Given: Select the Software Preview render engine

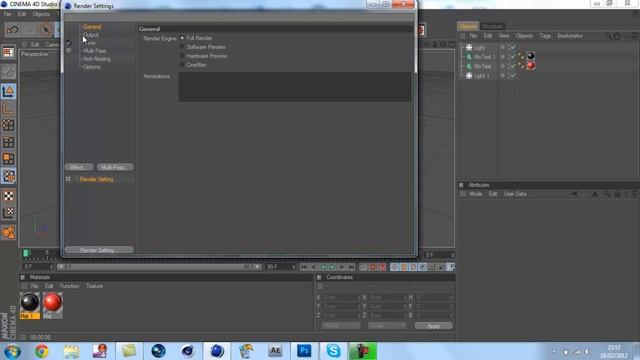Looking at the screenshot, I should pos(182,47).
